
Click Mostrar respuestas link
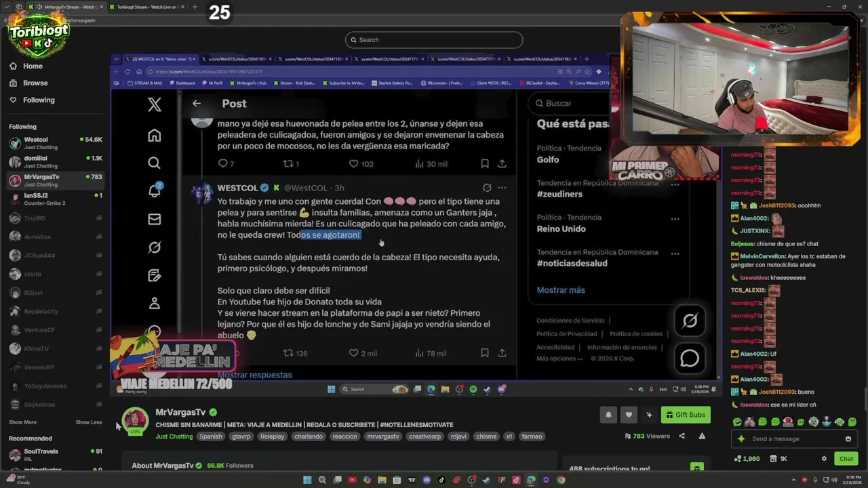click(x=254, y=375)
